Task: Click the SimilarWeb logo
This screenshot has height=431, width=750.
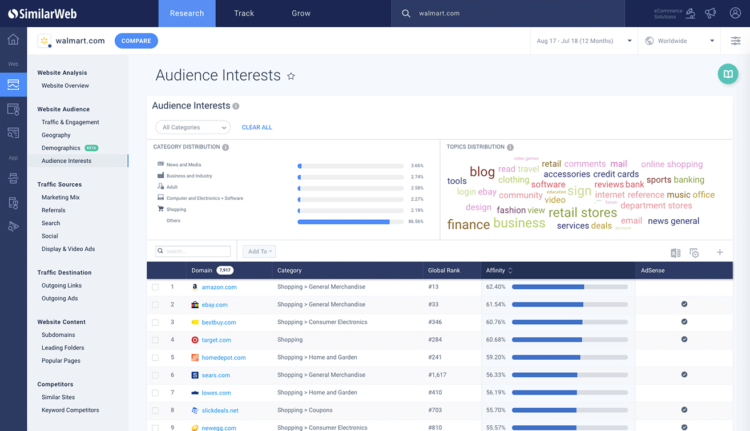Action: 42,14
